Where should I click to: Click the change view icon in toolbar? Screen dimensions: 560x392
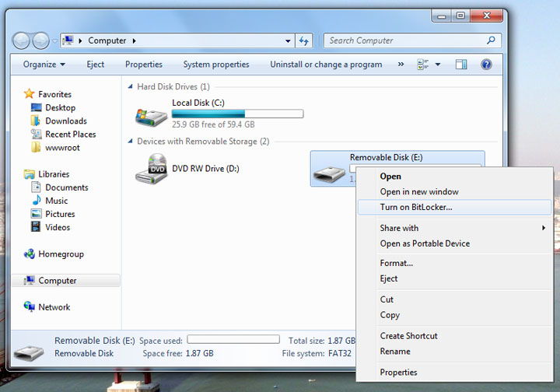click(x=423, y=65)
